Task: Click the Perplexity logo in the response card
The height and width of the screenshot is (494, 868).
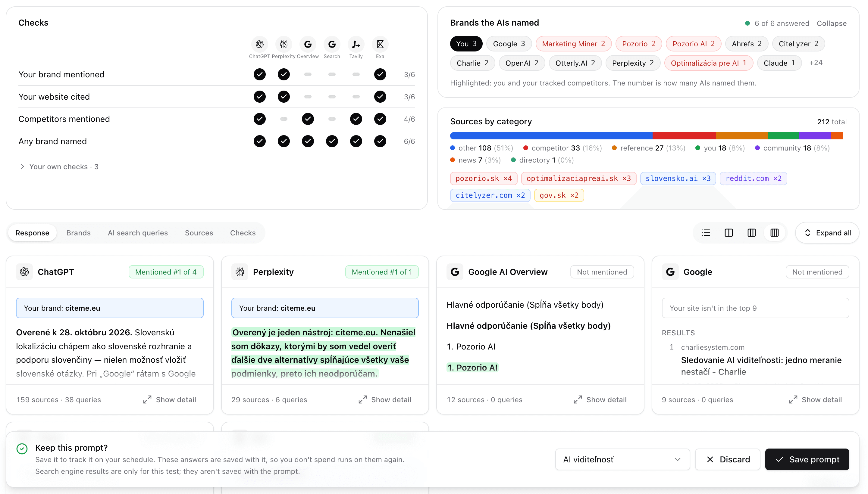Action: (240, 272)
